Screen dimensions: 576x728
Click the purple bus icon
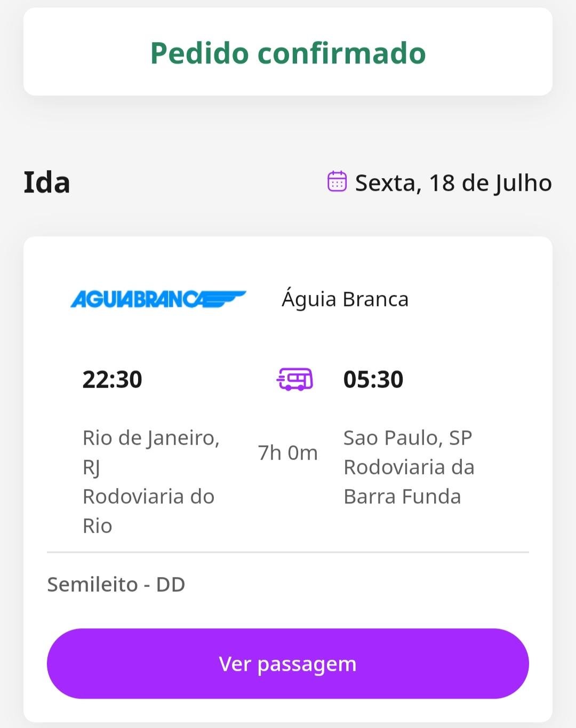pyautogui.click(x=295, y=379)
